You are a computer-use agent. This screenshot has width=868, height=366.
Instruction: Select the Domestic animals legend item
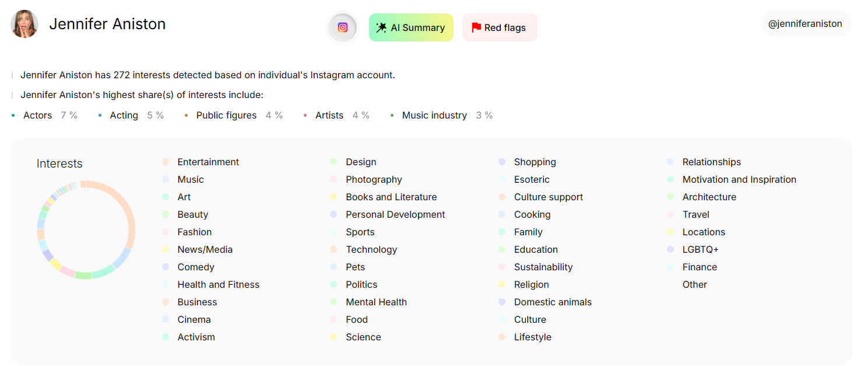point(552,302)
